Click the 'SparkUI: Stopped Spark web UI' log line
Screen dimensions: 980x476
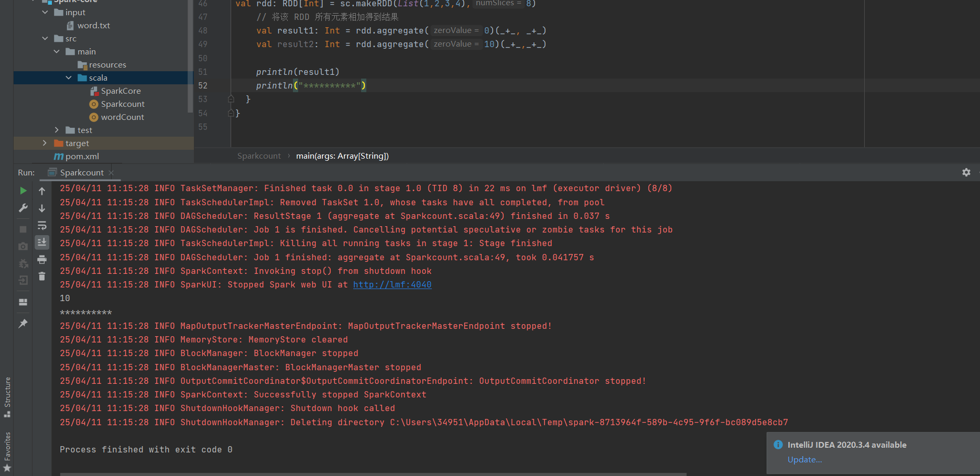(x=246, y=284)
